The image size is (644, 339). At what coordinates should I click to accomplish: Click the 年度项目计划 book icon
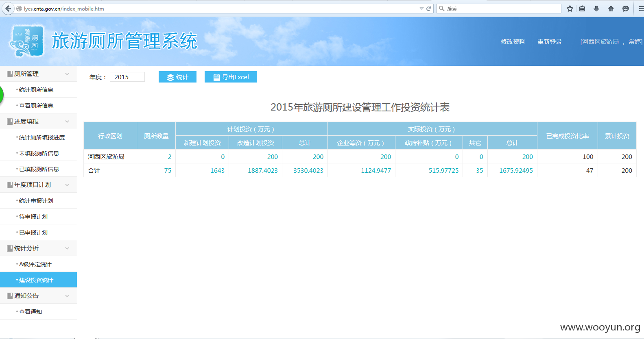click(x=10, y=185)
